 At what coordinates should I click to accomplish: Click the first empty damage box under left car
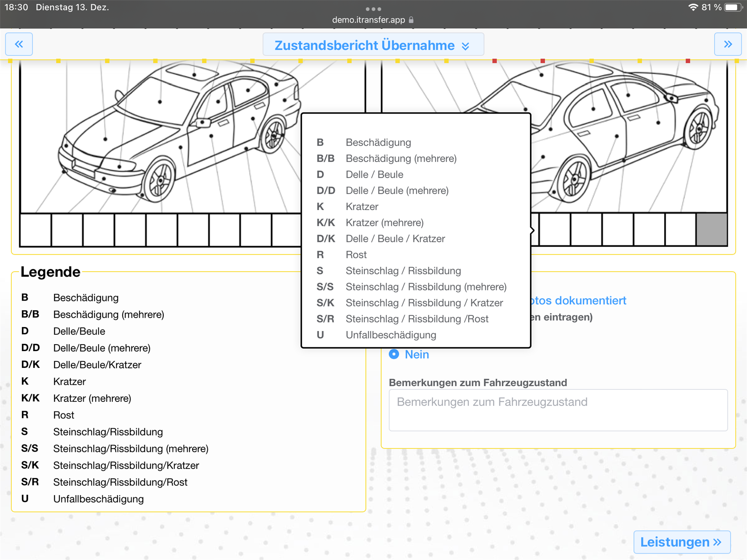[36, 230]
